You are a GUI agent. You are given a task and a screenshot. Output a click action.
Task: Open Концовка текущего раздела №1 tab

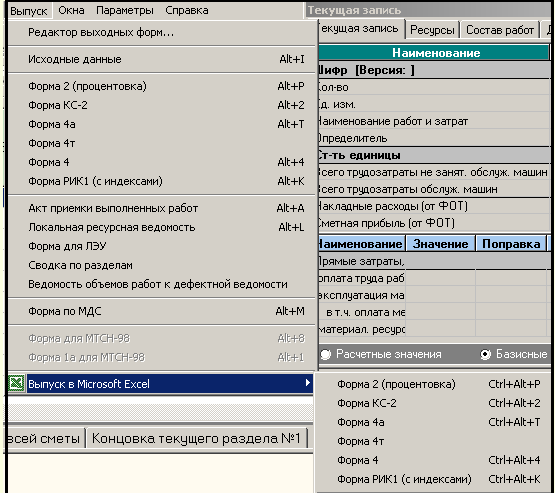(196, 438)
